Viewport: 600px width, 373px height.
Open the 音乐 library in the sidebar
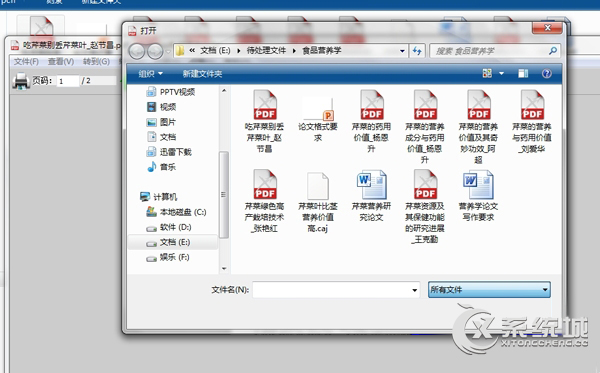[x=161, y=167]
